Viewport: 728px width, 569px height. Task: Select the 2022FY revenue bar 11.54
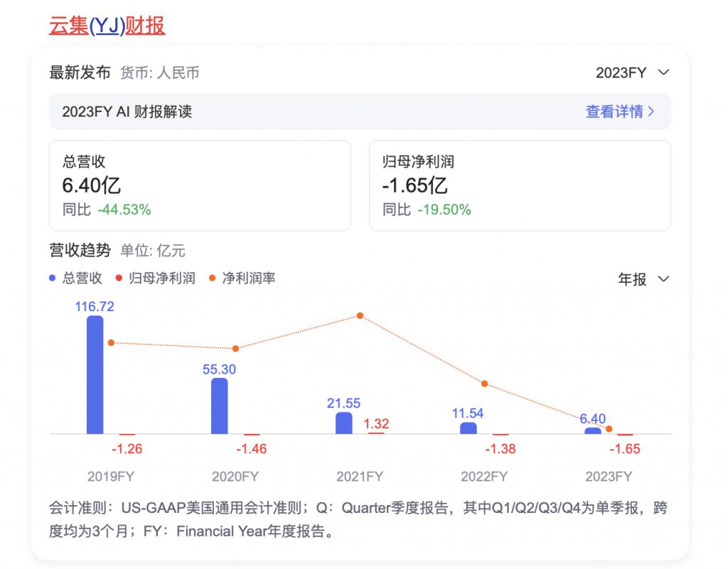point(469,428)
